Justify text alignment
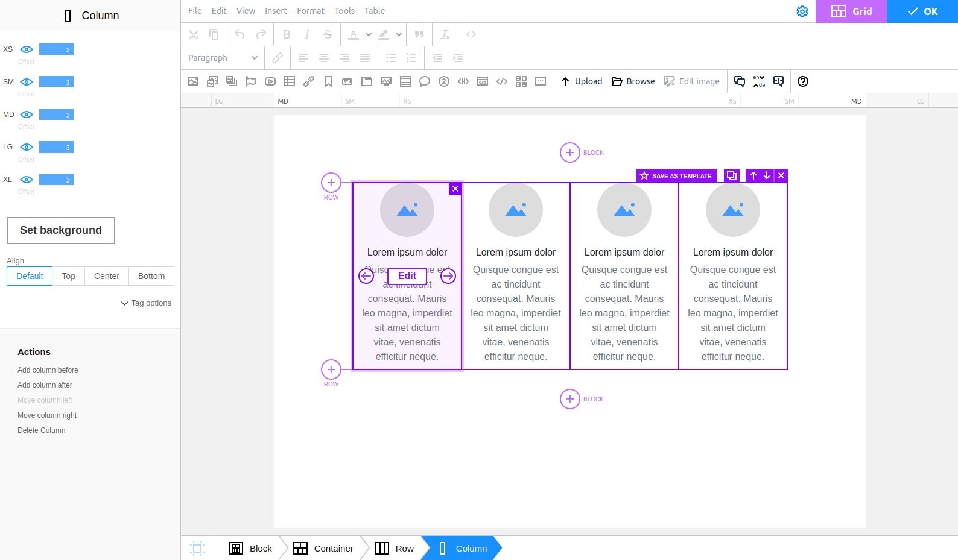The height and width of the screenshot is (560, 958). pos(365,58)
